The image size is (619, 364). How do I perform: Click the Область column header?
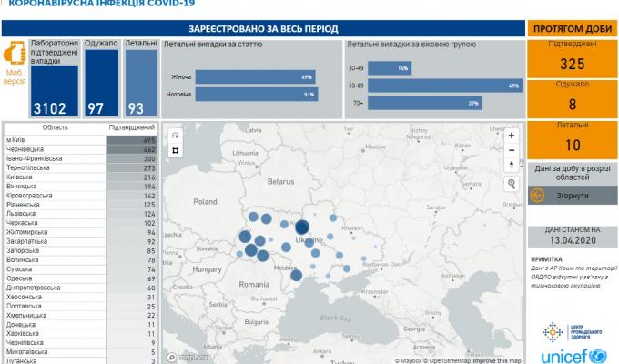pyautogui.click(x=56, y=127)
